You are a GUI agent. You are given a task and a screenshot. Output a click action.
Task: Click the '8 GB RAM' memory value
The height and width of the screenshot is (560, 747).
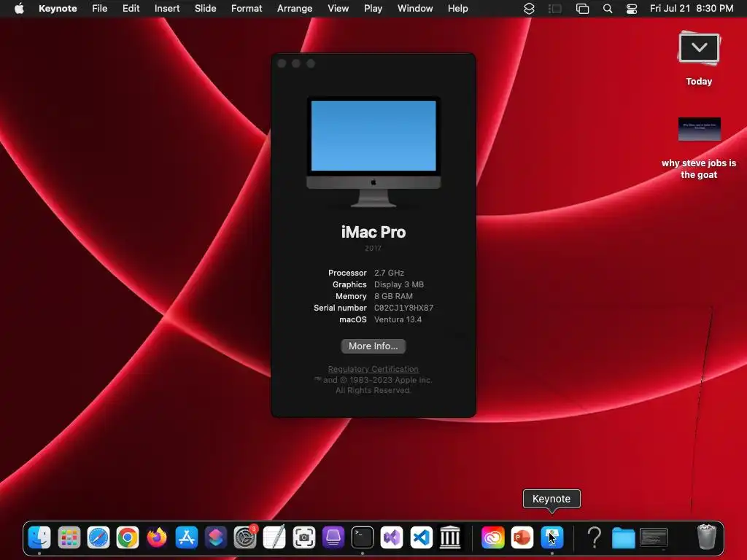[393, 296]
